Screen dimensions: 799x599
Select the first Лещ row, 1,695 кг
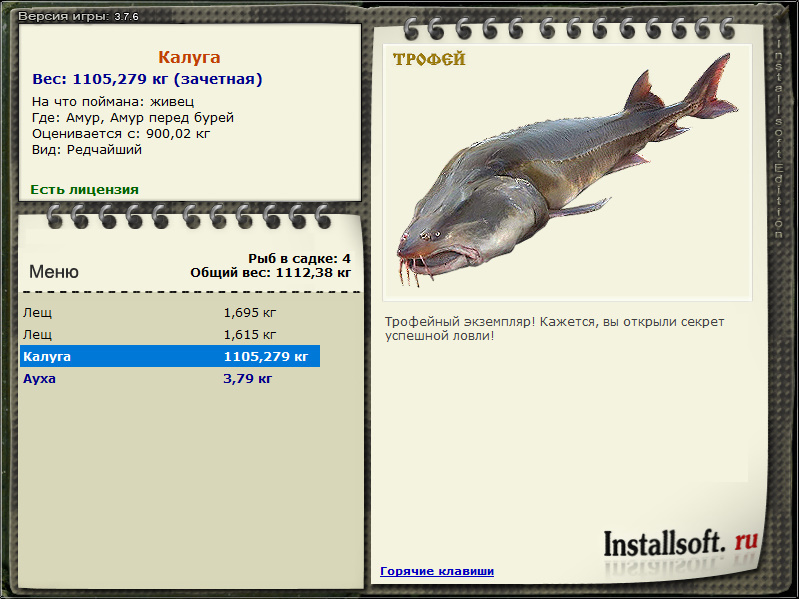pos(170,312)
